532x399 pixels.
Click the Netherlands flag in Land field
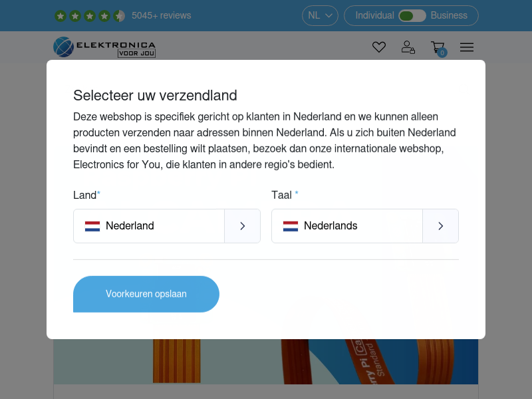point(92,226)
